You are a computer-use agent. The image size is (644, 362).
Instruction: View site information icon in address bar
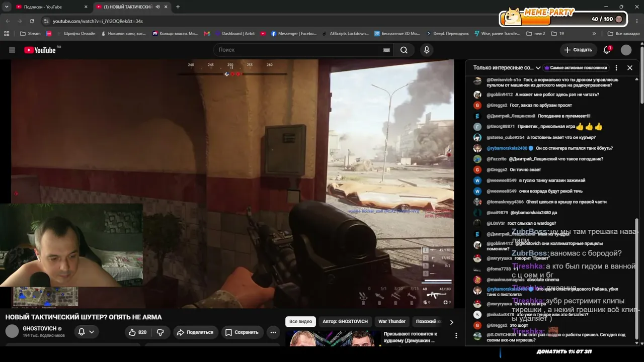[46, 21]
